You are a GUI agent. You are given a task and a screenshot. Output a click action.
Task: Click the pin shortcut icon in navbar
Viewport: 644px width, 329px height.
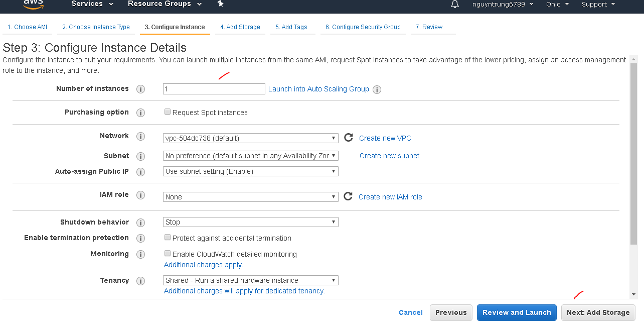221,4
